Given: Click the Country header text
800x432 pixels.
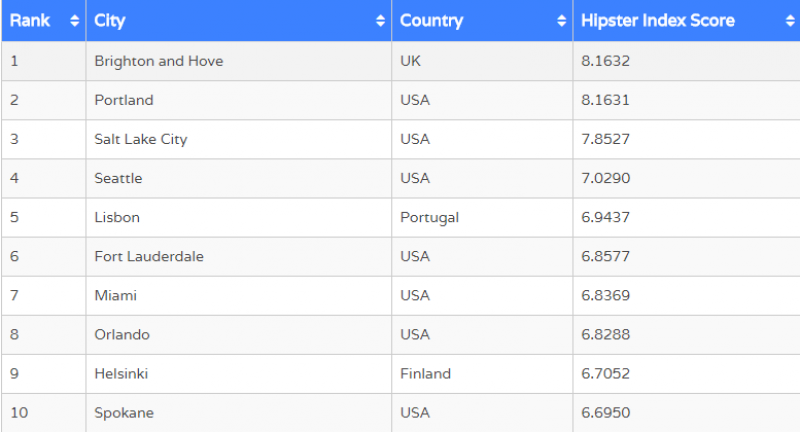Looking at the screenshot, I should [431, 21].
